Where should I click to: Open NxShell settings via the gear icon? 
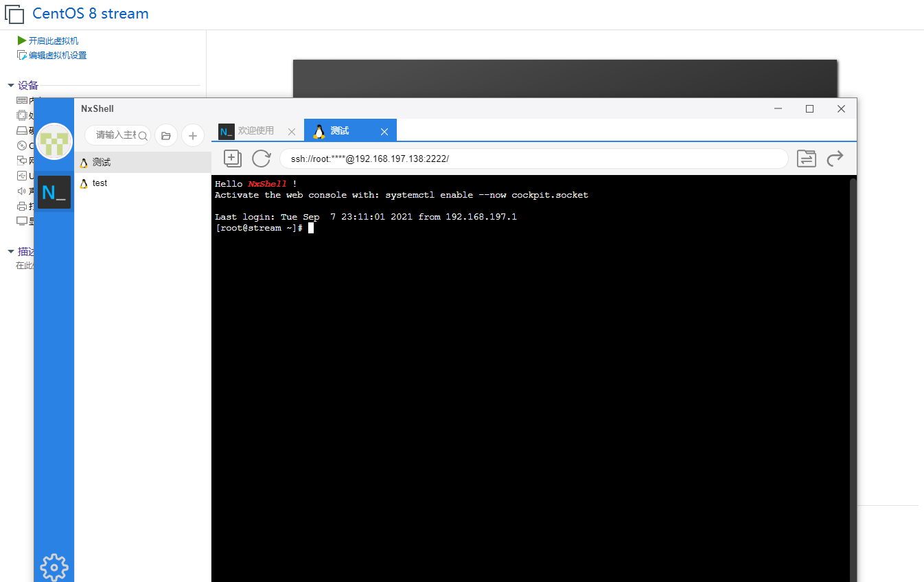[54, 567]
